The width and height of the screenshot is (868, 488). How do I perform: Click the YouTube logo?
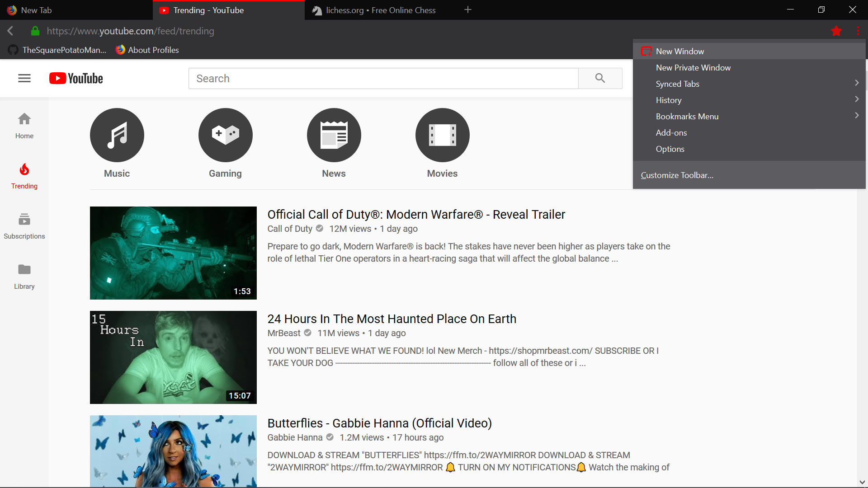(x=76, y=78)
